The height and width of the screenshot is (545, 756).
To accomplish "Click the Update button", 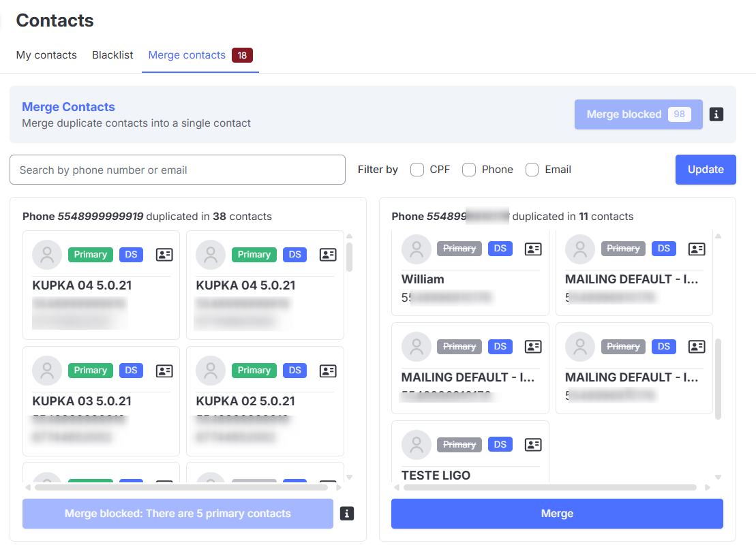I will pos(706,170).
